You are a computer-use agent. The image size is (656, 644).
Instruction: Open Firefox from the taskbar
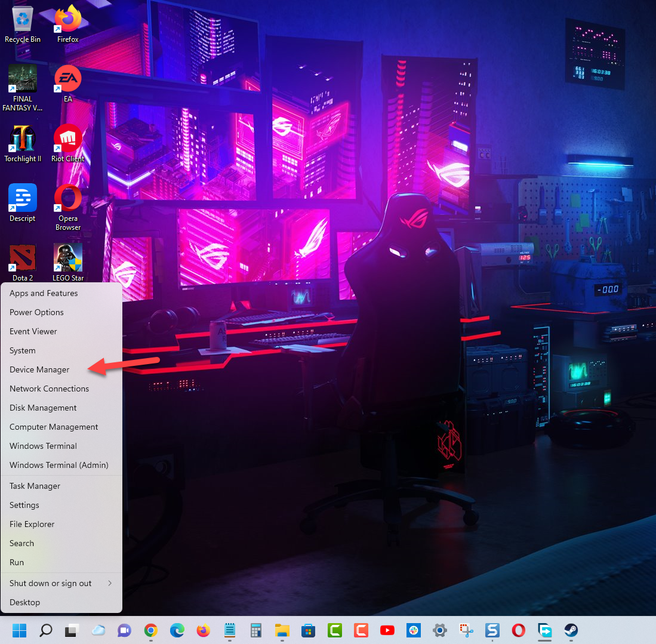coord(204,630)
